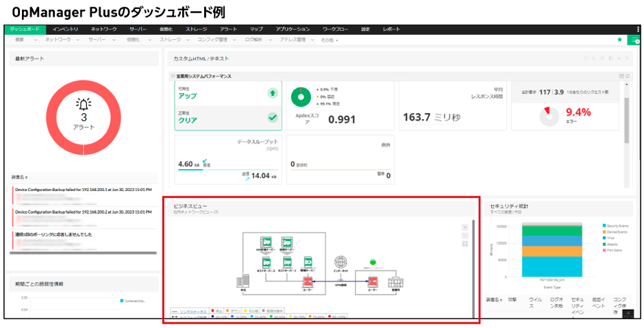Expand the アドレス管理 submenu chevron
This screenshot has height=328, width=644.
[x=312, y=40]
